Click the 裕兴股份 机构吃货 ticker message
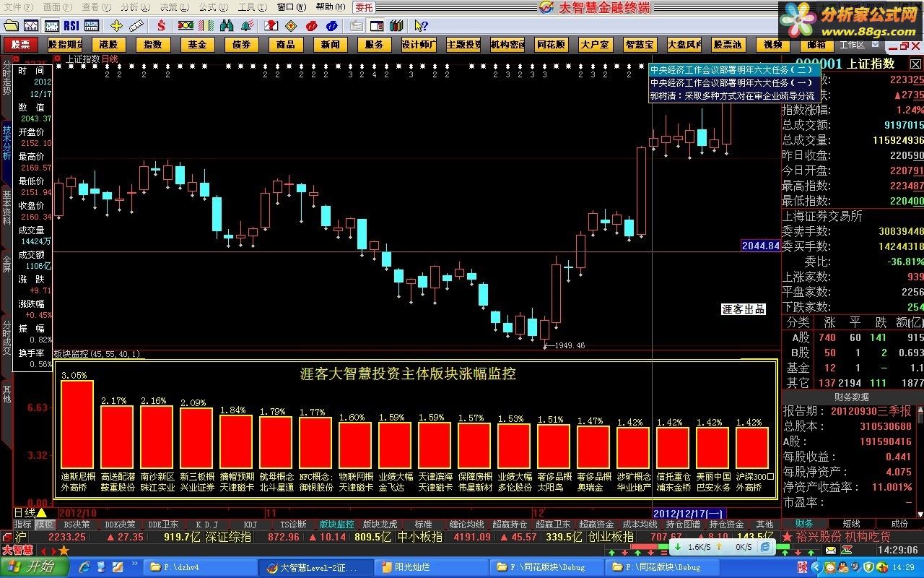The height and width of the screenshot is (578, 924). (842, 537)
